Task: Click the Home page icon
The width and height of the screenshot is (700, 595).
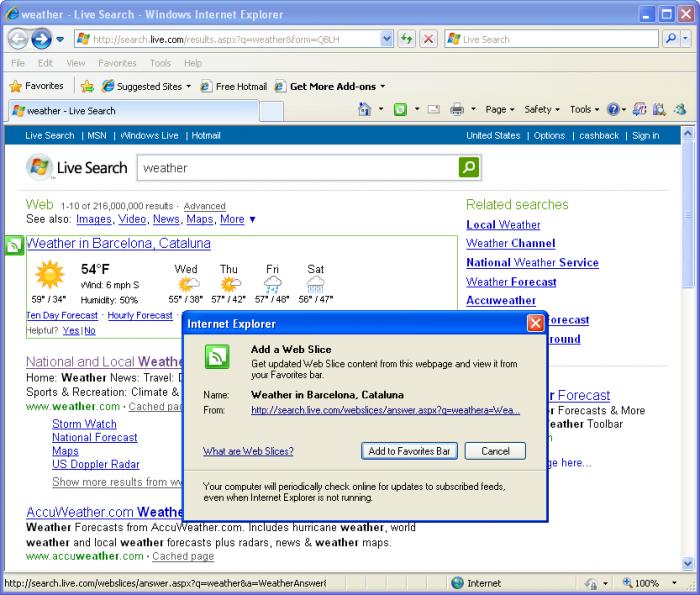Action: pyautogui.click(x=365, y=109)
